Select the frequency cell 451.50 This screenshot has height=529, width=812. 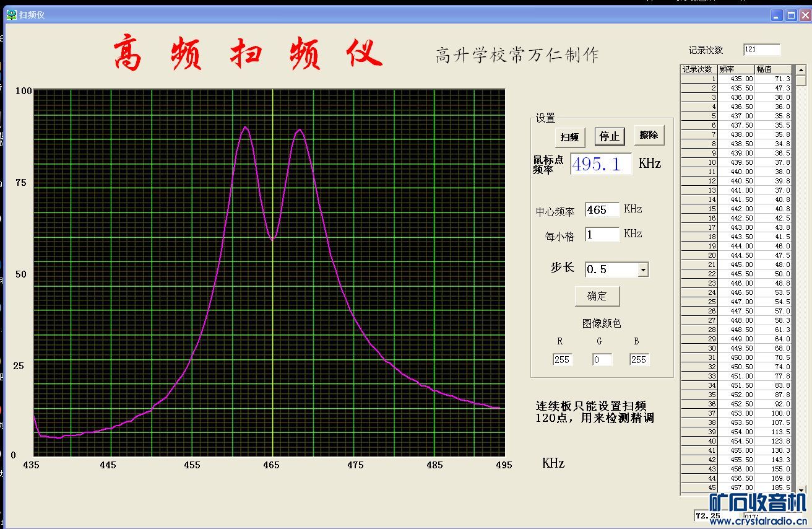(x=736, y=385)
